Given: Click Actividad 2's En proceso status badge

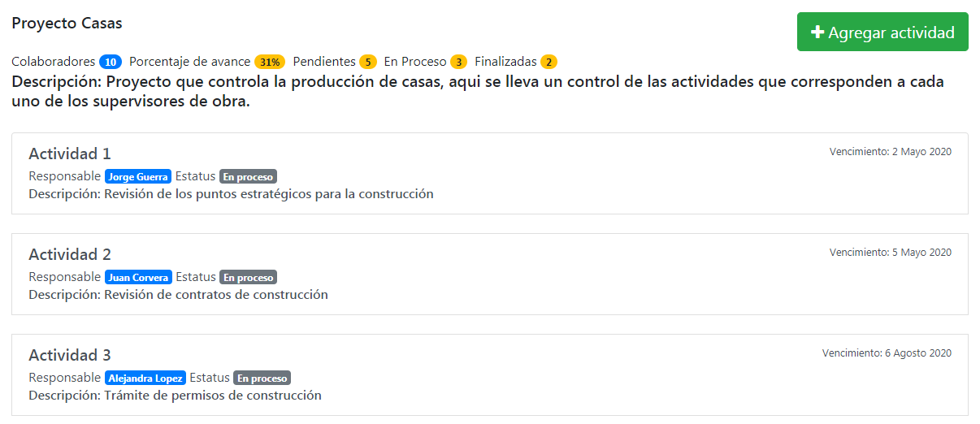Looking at the screenshot, I should tap(249, 277).
